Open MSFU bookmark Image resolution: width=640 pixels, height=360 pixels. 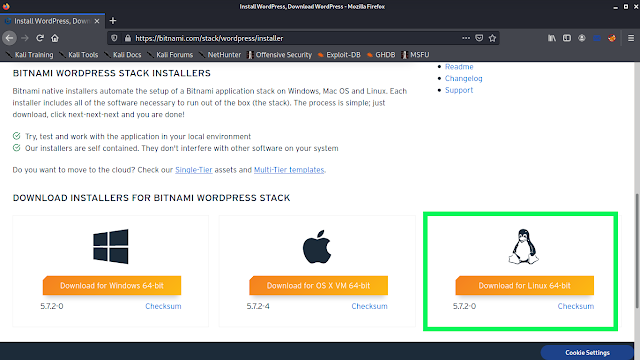pos(416,55)
